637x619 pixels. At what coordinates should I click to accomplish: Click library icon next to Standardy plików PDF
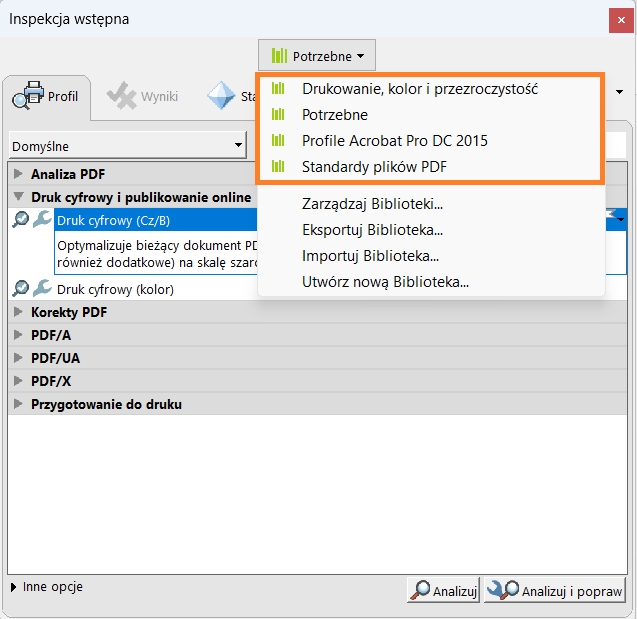(x=278, y=166)
